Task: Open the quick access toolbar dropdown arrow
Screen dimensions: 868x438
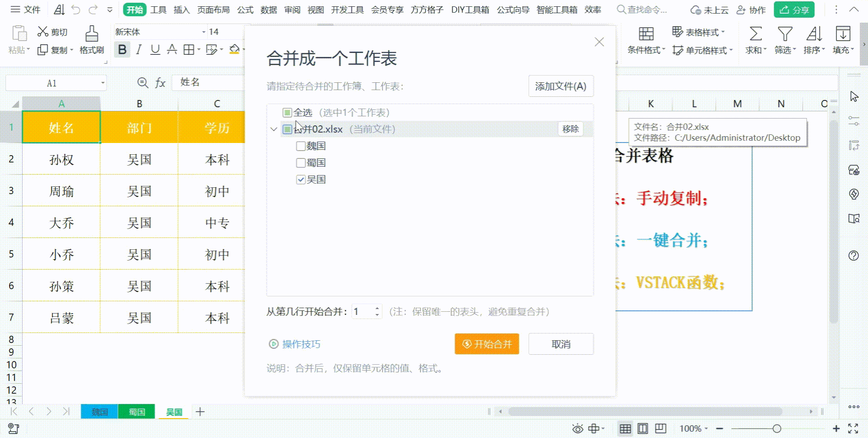Action: click(x=110, y=10)
